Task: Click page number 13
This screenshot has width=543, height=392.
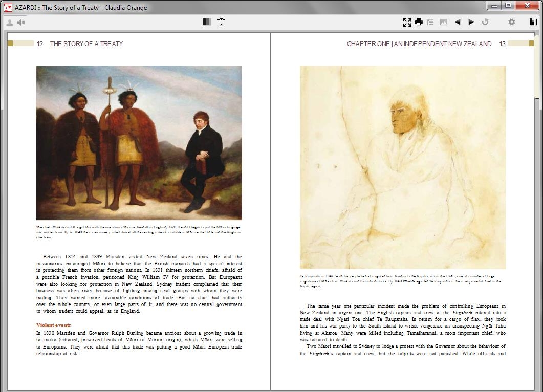Action: (503, 43)
